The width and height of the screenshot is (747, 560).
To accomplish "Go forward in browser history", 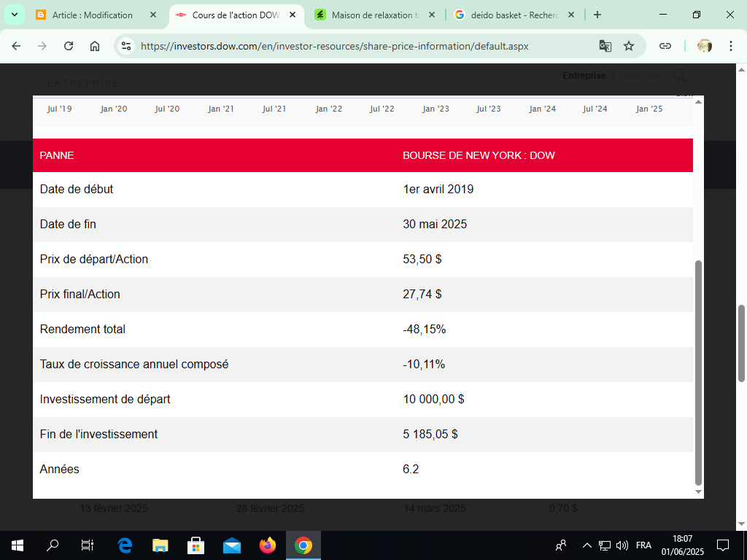I will [x=42, y=46].
